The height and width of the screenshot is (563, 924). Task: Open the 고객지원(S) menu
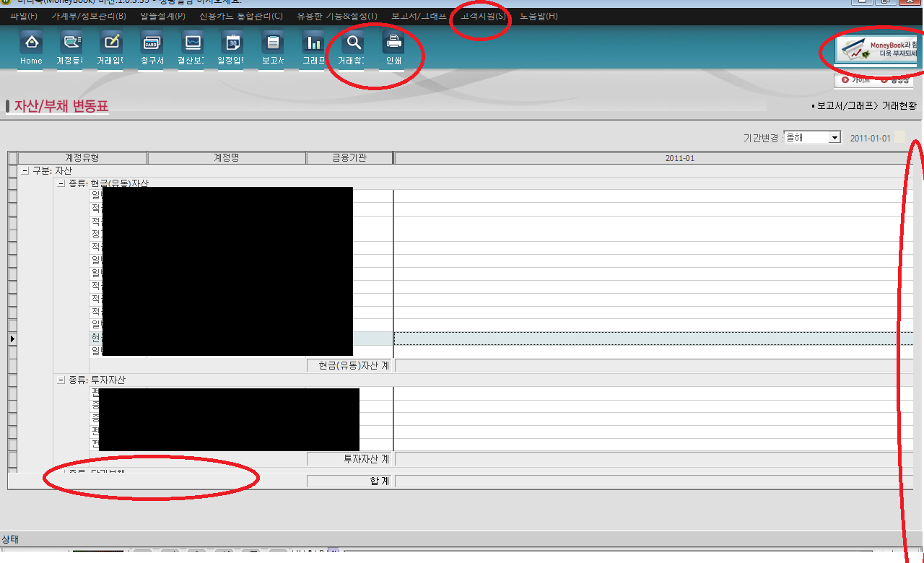point(483,16)
